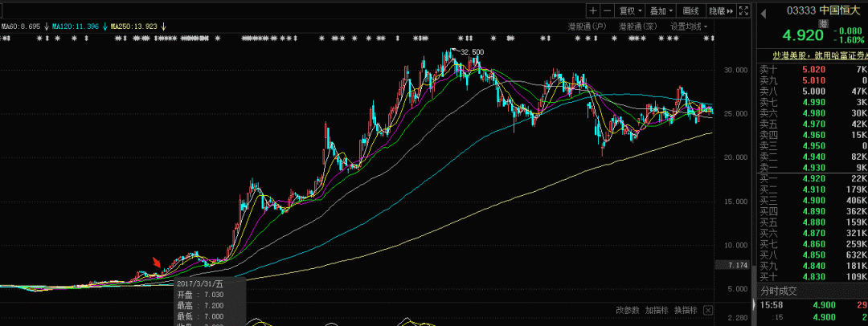Select the 卖十 5.020 order row
Viewport: 868px width, 326px height.
point(813,69)
